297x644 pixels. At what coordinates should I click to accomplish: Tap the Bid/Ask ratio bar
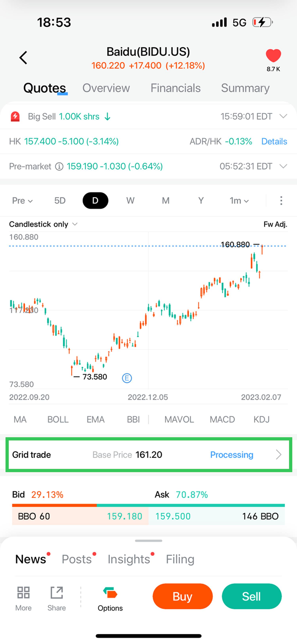point(148,505)
